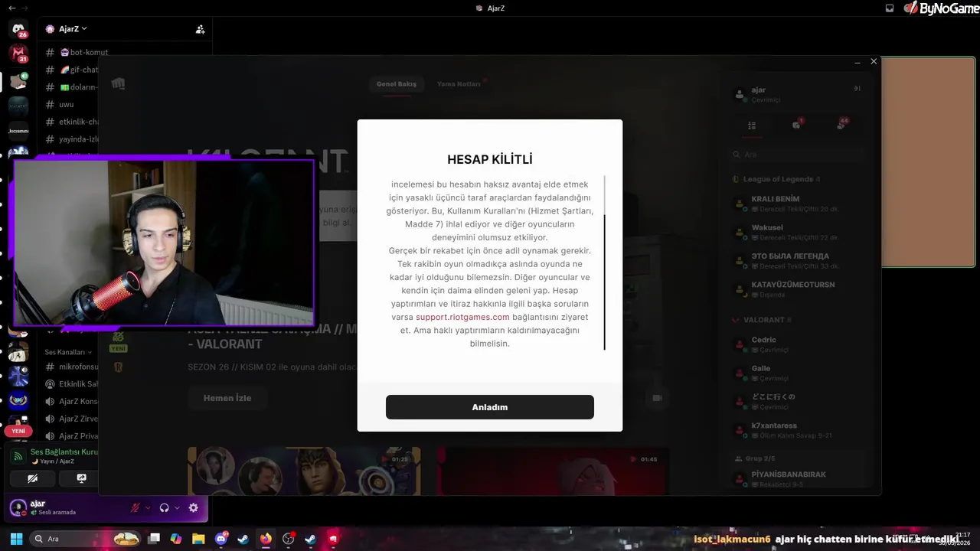Click the Windows taskbar search box
This screenshot has width=980, height=551.
click(85, 539)
